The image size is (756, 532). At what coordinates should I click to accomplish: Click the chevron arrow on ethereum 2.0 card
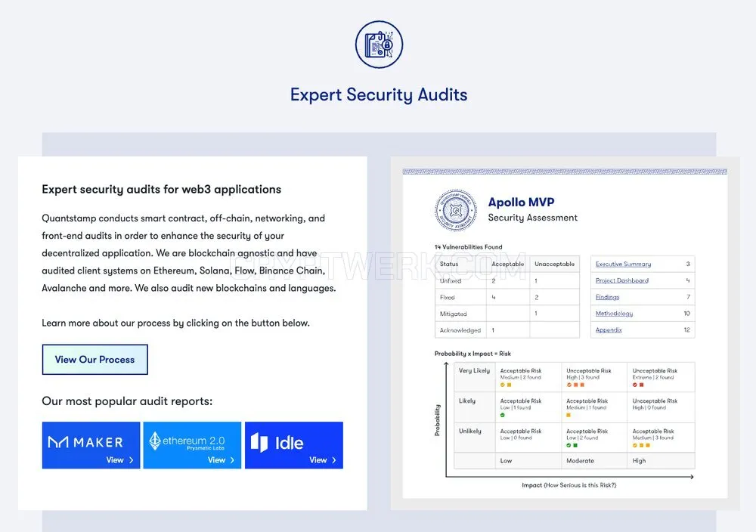[232, 460]
